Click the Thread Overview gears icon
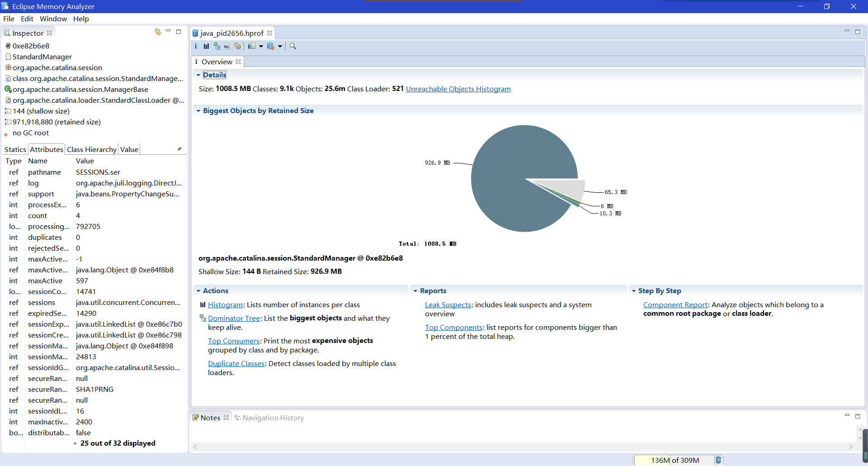Viewport: 868px width, 466px height. (237, 46)
